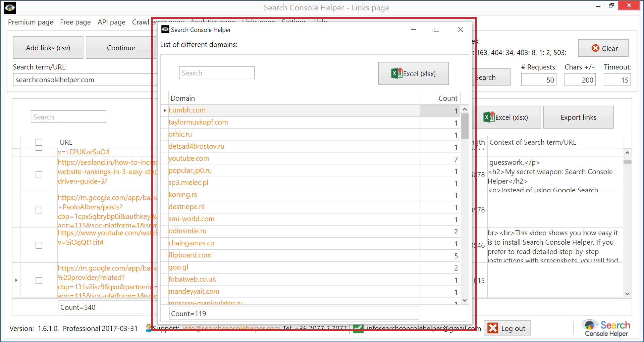Click the support person icon in the status bar

pos(149,328)
